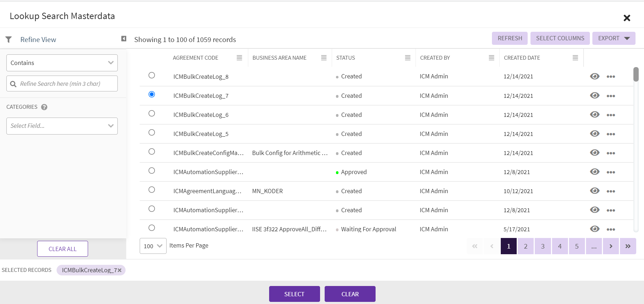Open the Status column menu icon
This screenshot has height=304, width=644.
pos(407,58)
